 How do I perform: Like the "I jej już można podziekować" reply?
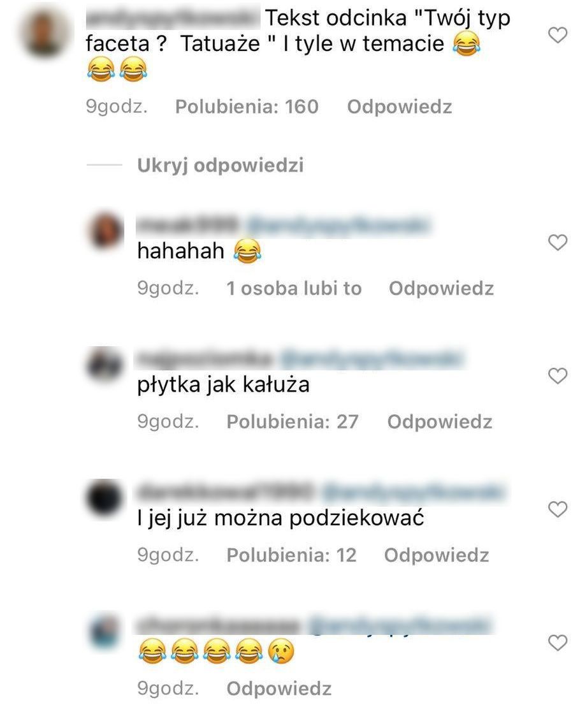click(x=557, y=509)
